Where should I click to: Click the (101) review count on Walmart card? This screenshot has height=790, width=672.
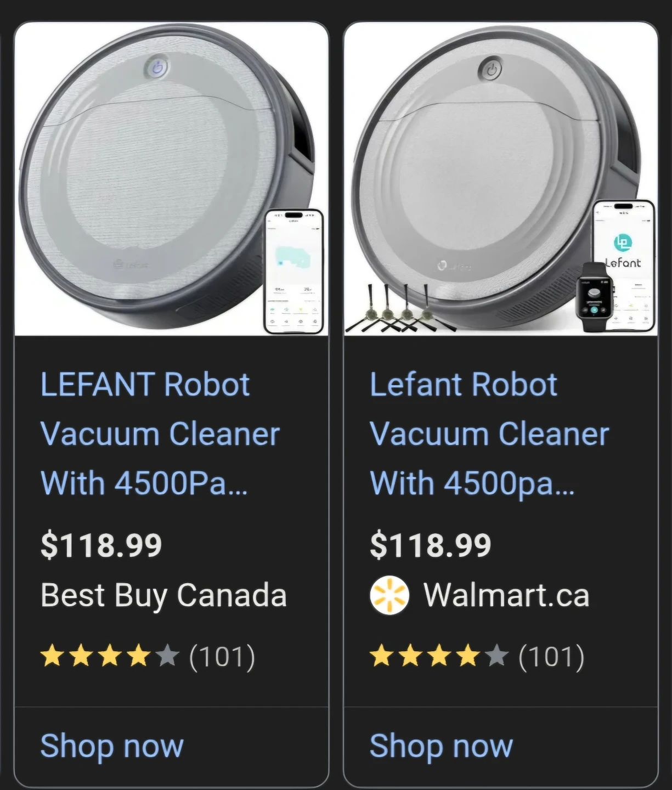551,657
